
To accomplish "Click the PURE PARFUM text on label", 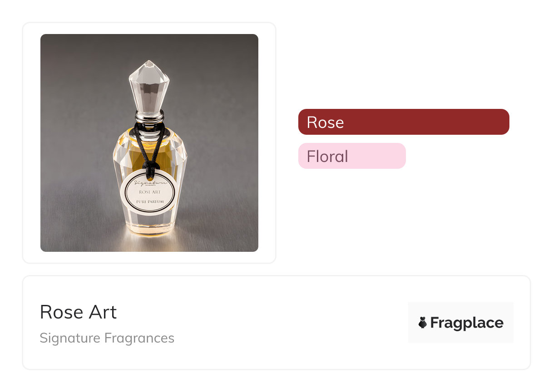I will point(149,201).
